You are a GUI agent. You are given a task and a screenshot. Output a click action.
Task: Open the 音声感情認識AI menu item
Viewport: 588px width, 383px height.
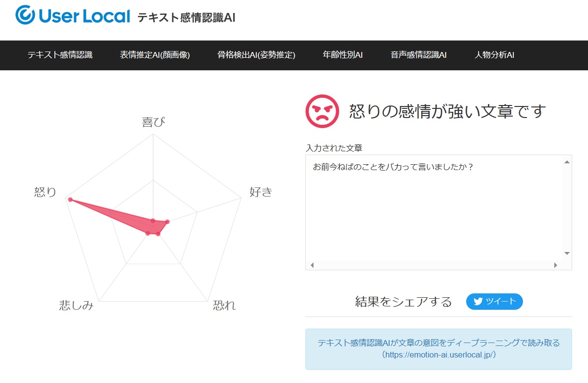pyautogui.click(x=418, y=55)
